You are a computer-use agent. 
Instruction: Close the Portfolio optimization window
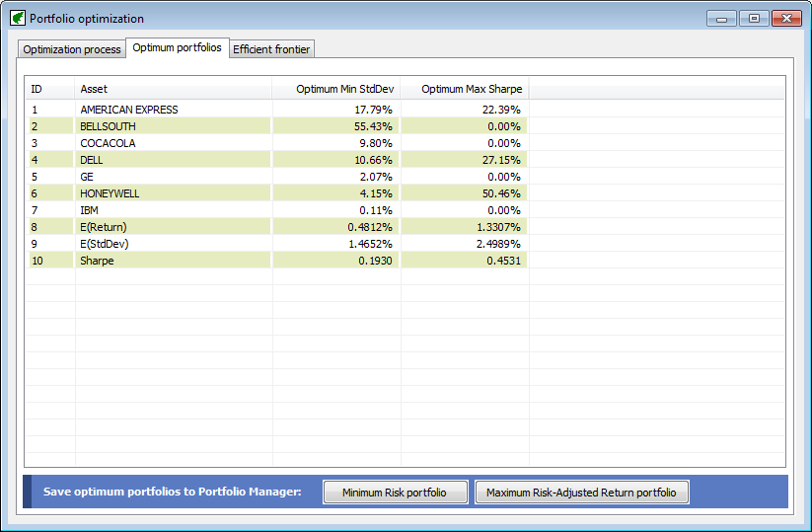(x=786, y=19)
